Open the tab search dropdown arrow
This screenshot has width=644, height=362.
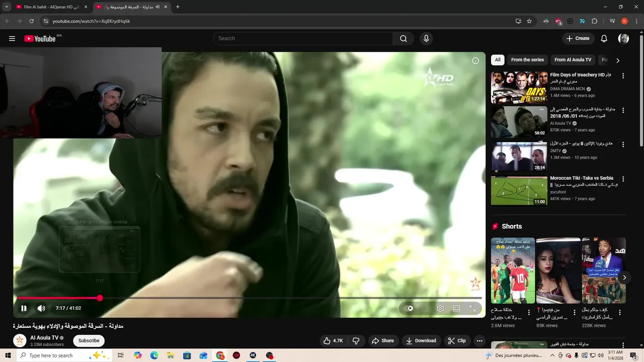click(x=7, y=7)
